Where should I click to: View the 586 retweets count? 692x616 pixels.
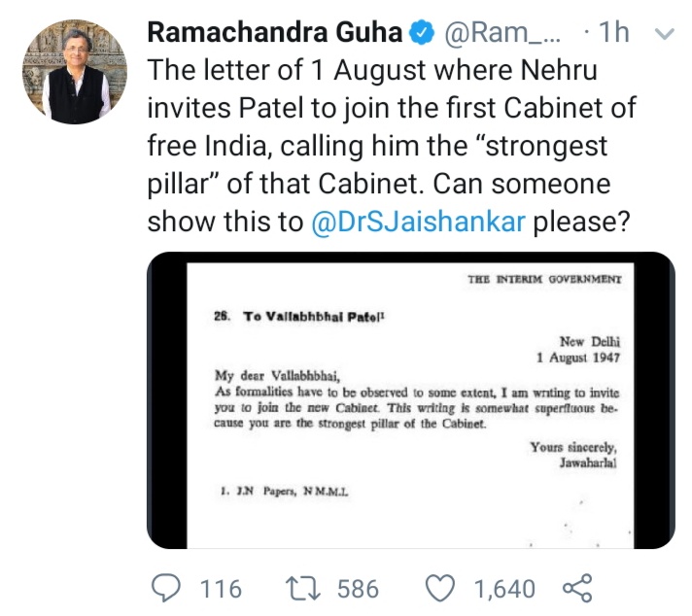358,589
